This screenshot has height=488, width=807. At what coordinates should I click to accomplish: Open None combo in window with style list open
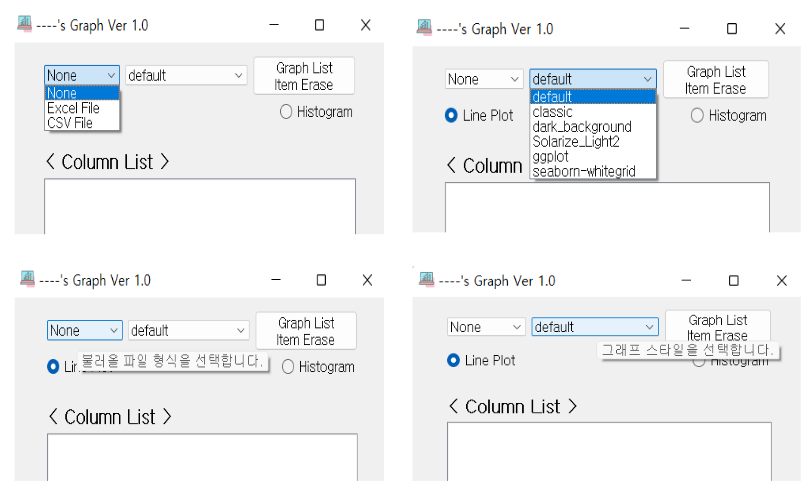coord(484,79)
